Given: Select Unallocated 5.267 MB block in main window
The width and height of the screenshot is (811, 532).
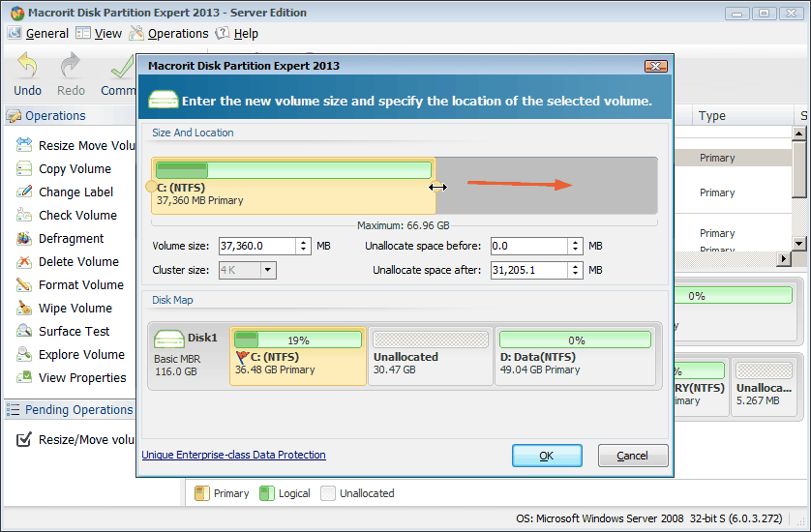Looking at the screenshot, I should click(764, 387).
